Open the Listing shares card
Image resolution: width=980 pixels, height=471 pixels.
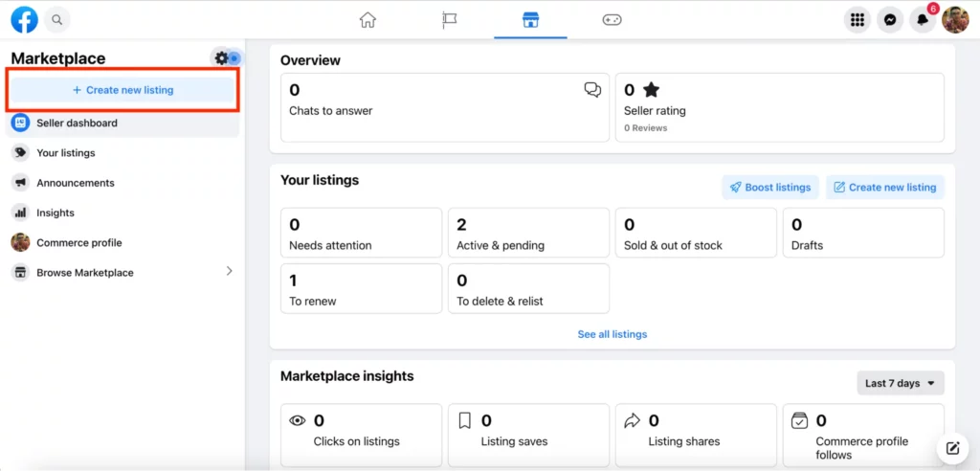pyautogui.click(x=697, y=436)
